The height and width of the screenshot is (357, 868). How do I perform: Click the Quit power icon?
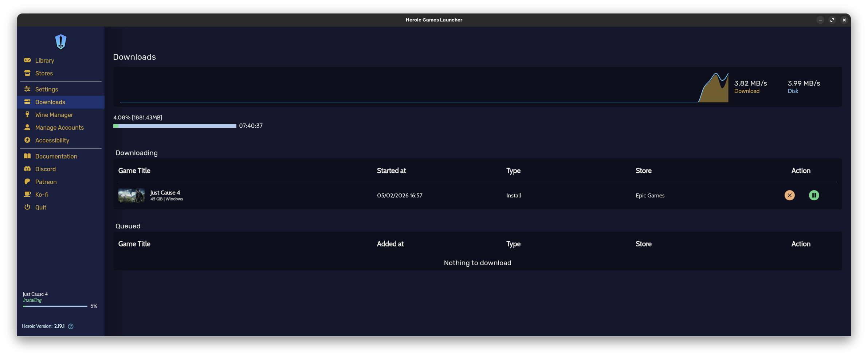[27, 207]
